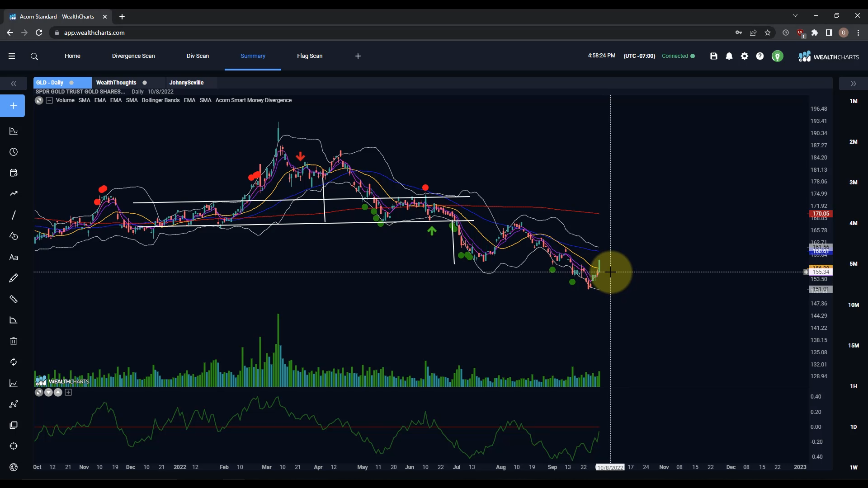Screen dimensions: 868x488
Task: Select the pencil freehand tool
Action: click(x=14, y=278)
